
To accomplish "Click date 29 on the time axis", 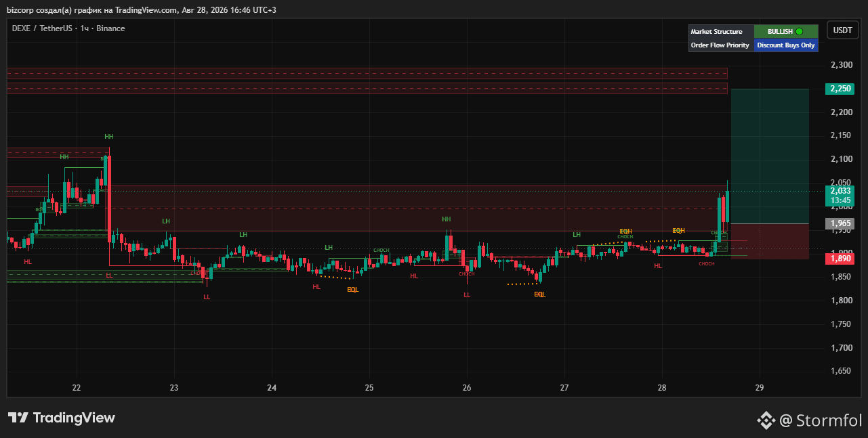I will pyautogui.click(x=760, y=388).
